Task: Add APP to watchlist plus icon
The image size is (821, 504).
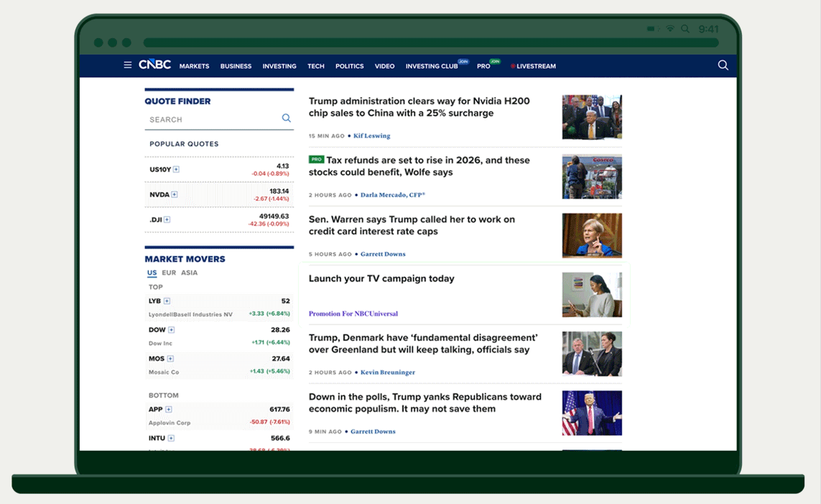Action: click(169, 409)
